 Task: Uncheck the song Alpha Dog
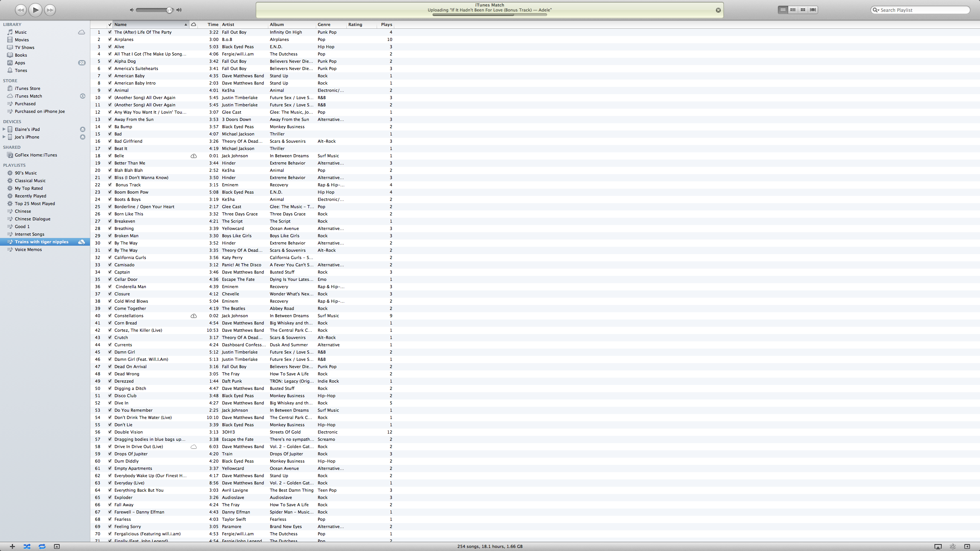click(x=110, y=61)
